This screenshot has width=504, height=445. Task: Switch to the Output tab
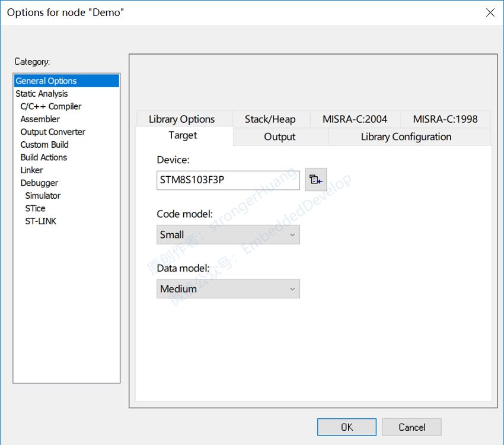click(279, 136)
